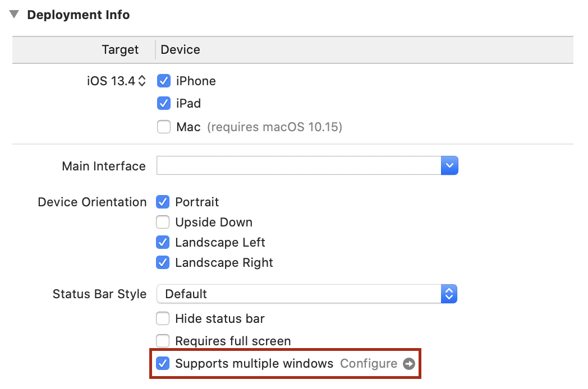Image resolution: width=588 pixels, height=389 pixels.
Task: Click the Configure link text
Action: coord(369,364)
